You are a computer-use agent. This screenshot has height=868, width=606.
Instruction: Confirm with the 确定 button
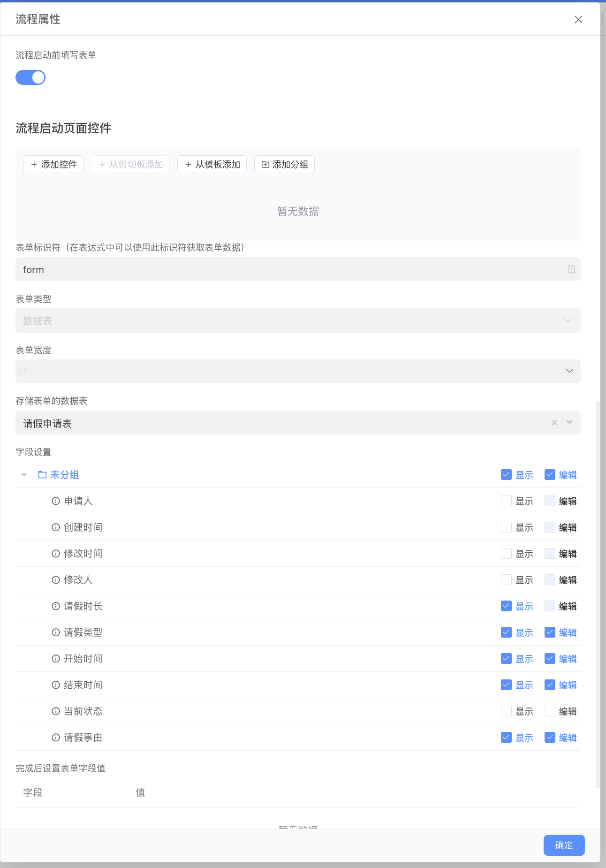(564, 845)
